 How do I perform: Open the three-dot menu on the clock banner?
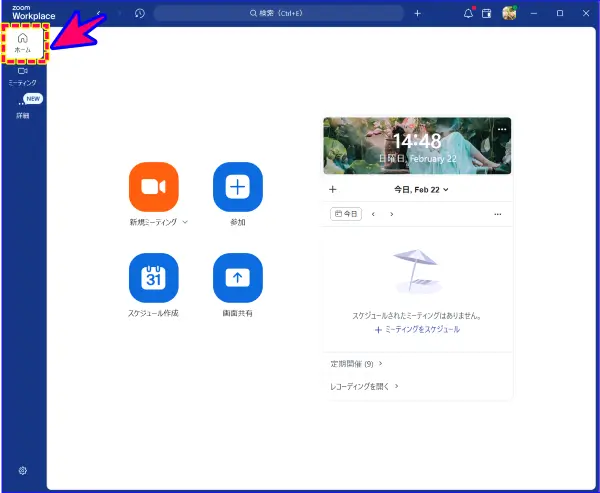502,129
